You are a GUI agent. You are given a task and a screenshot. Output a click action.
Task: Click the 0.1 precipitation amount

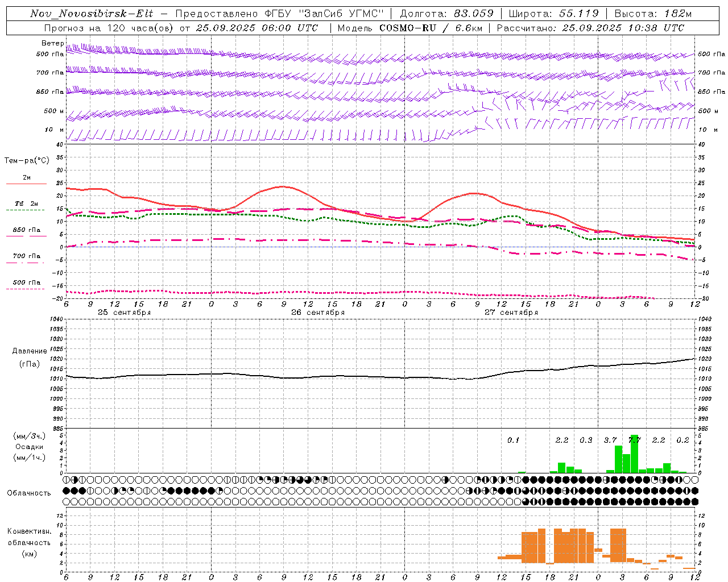[513, 440]
